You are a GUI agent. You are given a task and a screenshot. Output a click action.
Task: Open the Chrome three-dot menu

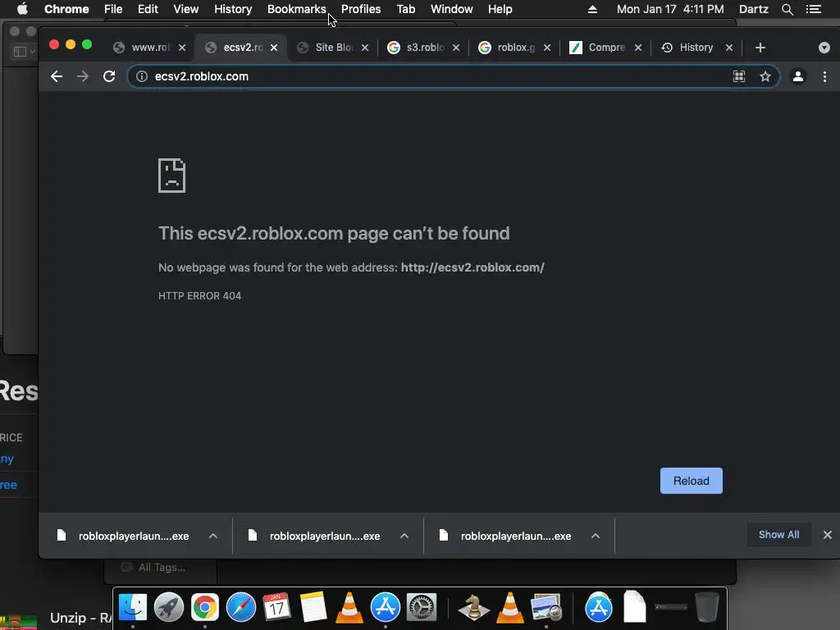[824, 76]
